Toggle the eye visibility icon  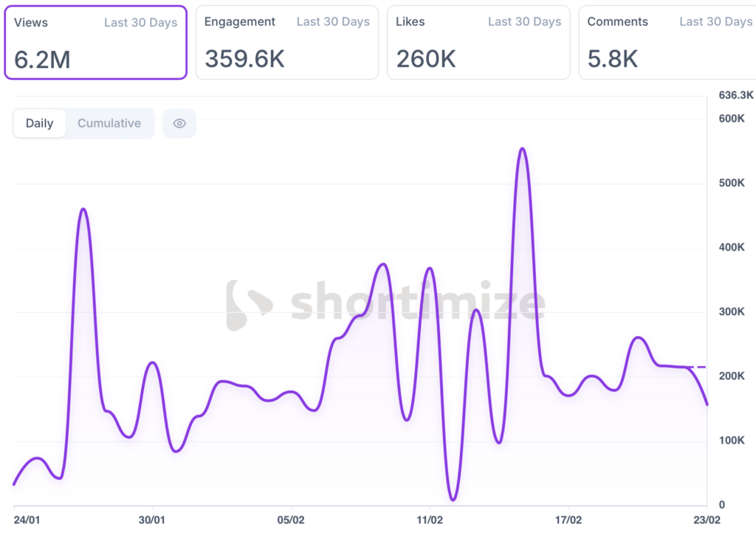[179, 123]
